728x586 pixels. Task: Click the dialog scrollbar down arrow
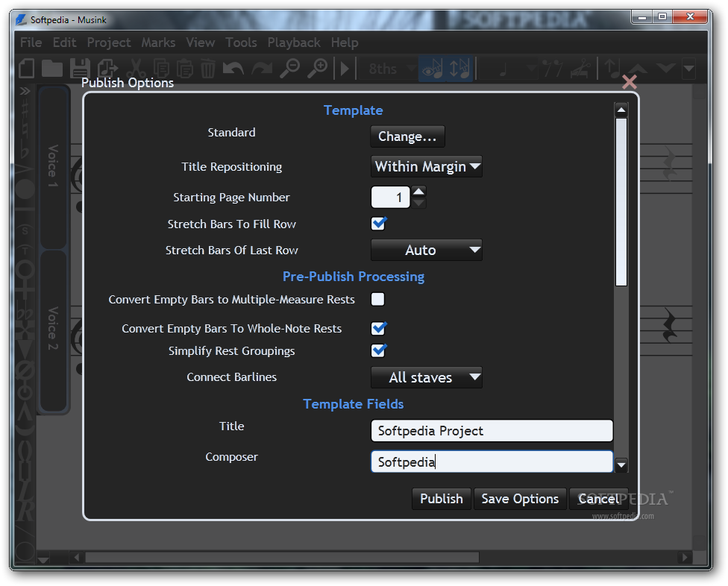coord(621,464)
